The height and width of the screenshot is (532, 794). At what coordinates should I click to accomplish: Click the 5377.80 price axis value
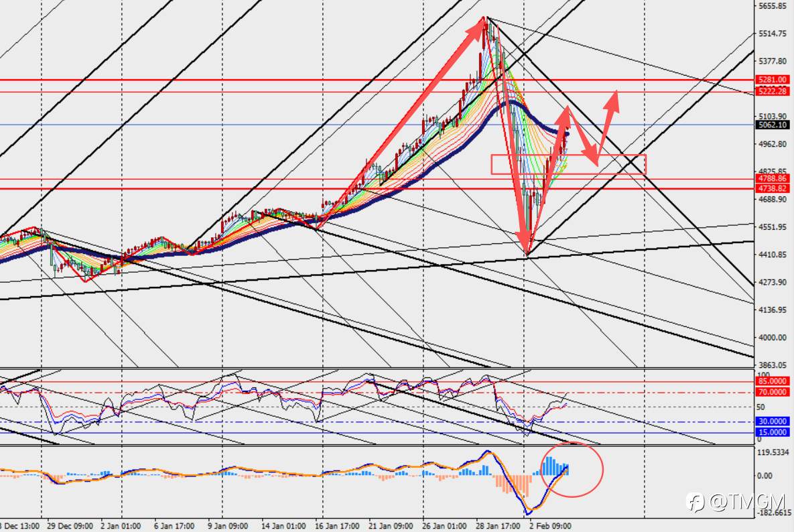point(773,61)
